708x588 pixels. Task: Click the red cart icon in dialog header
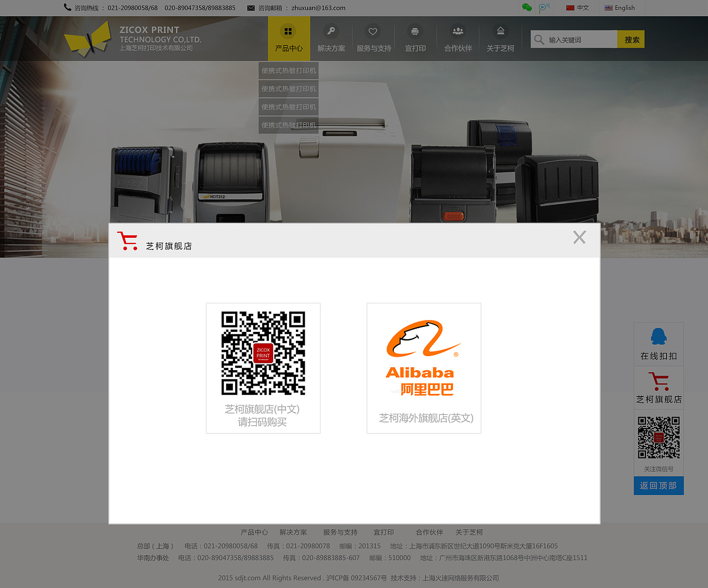[128, 241]
